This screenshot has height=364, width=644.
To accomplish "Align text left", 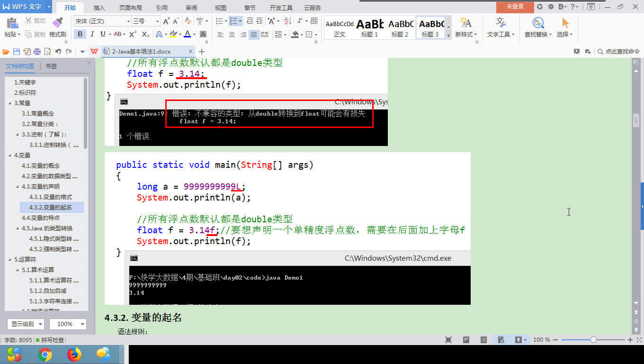I will [x=221, y=34].
